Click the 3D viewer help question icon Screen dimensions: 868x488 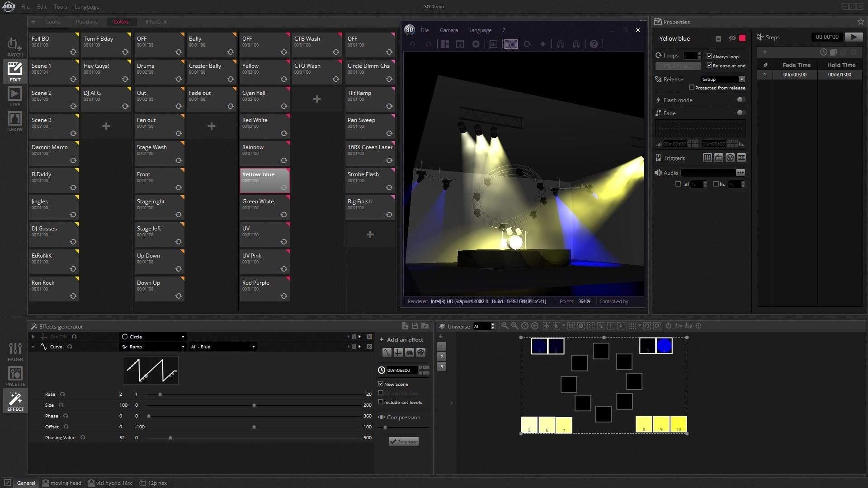[x=594, y=44]
